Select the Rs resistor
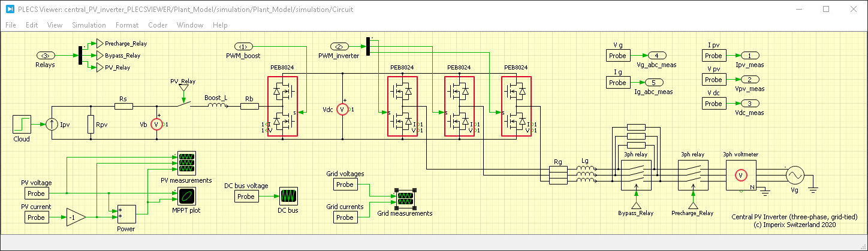868x251 pixels. coord(123,107)
